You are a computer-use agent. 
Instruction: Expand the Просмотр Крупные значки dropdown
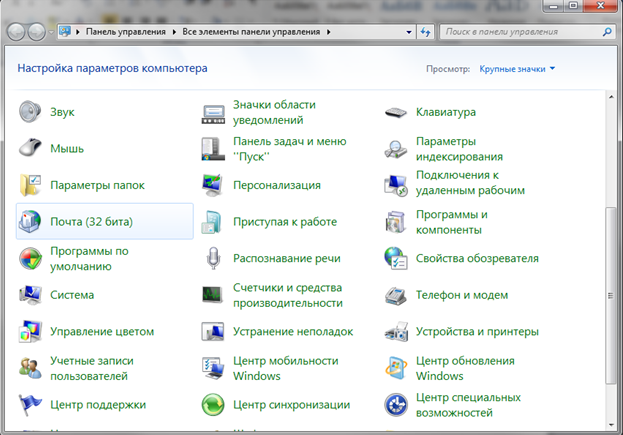pos(515,69)
